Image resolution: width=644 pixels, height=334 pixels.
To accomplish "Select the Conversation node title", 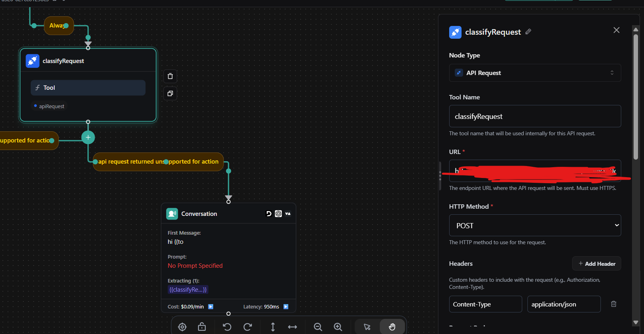I will pos(199,214).
